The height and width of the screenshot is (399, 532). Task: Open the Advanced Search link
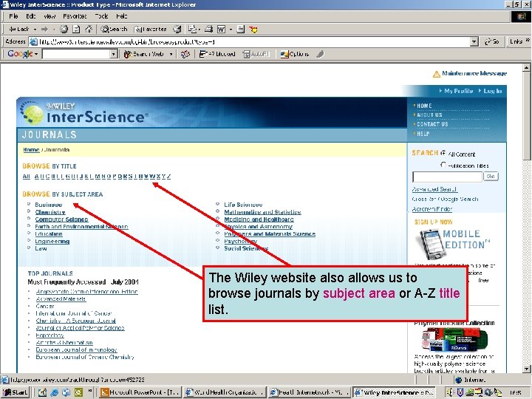pyautogui.click(x=434, y=189)
